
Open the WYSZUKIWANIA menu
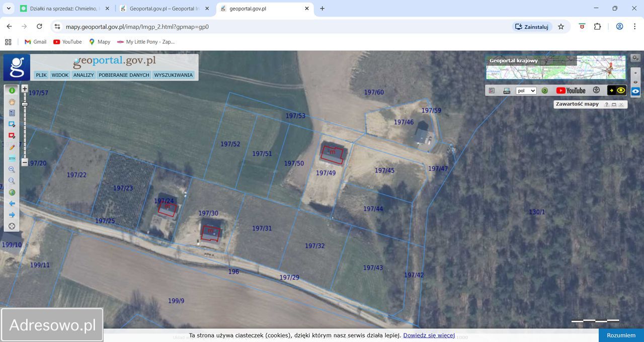click(x=174, y=75)
